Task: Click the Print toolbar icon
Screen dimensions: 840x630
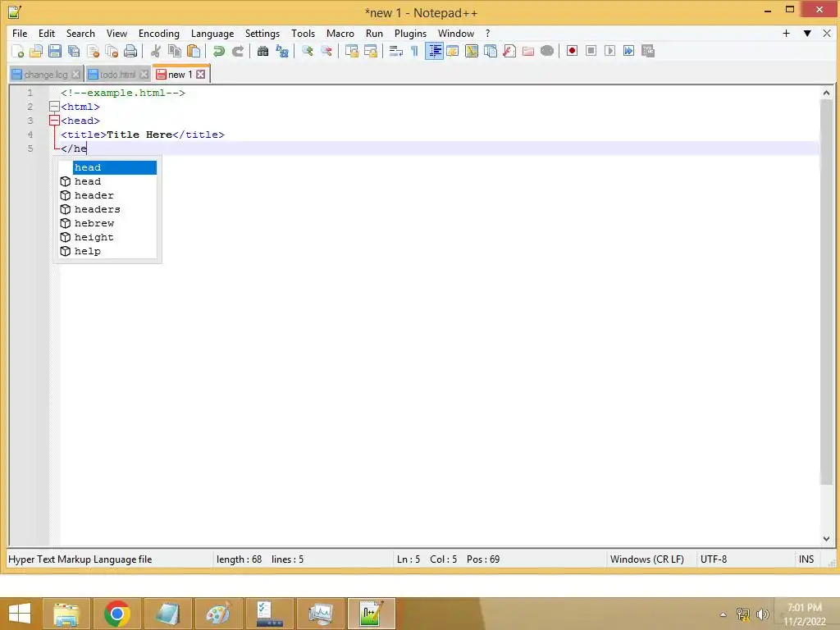Action: 130,51
